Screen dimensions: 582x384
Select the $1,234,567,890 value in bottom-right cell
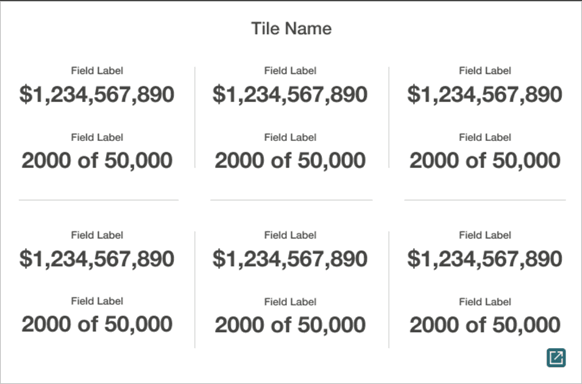[485, 259]
